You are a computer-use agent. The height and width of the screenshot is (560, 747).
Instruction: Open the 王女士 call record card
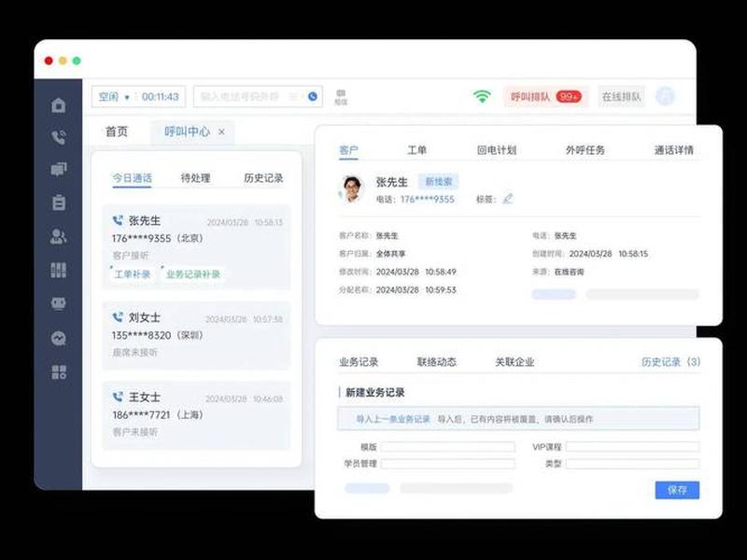[196, 415]
